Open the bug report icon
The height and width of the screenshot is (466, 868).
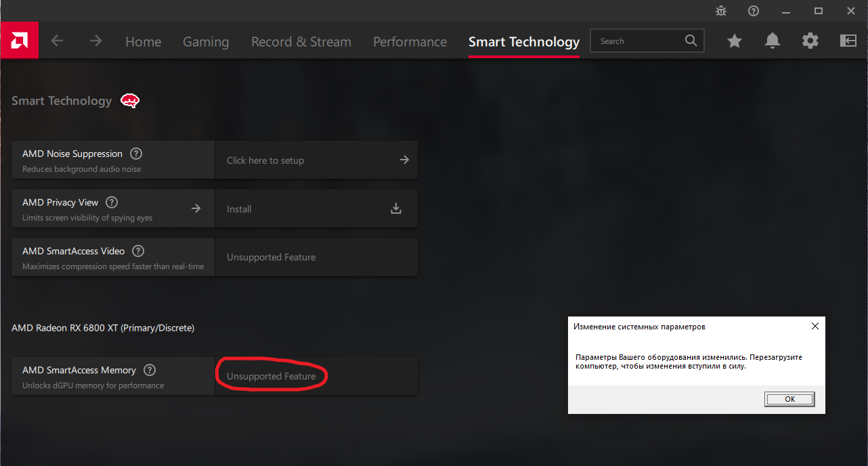point(721,11)
